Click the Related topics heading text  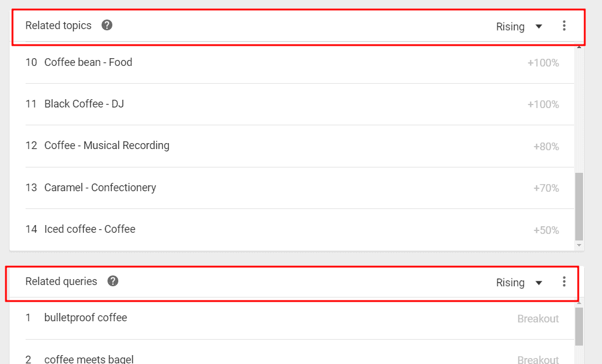[x=58, y=26]
